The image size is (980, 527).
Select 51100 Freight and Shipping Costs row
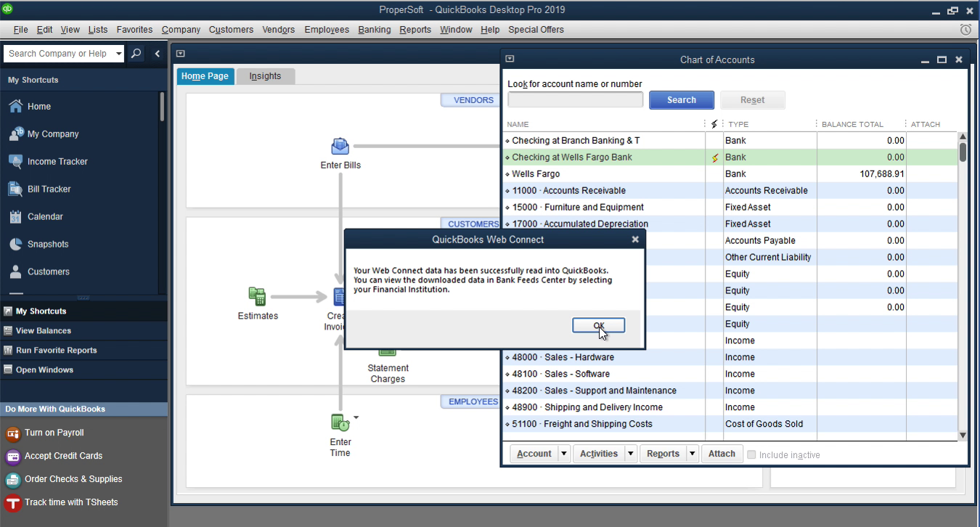pyautogui.click(x=730, y=425)
